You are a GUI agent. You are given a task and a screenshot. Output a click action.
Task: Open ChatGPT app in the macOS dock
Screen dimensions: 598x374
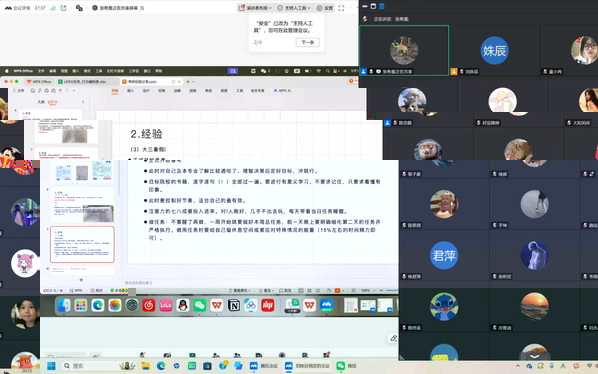132,305
